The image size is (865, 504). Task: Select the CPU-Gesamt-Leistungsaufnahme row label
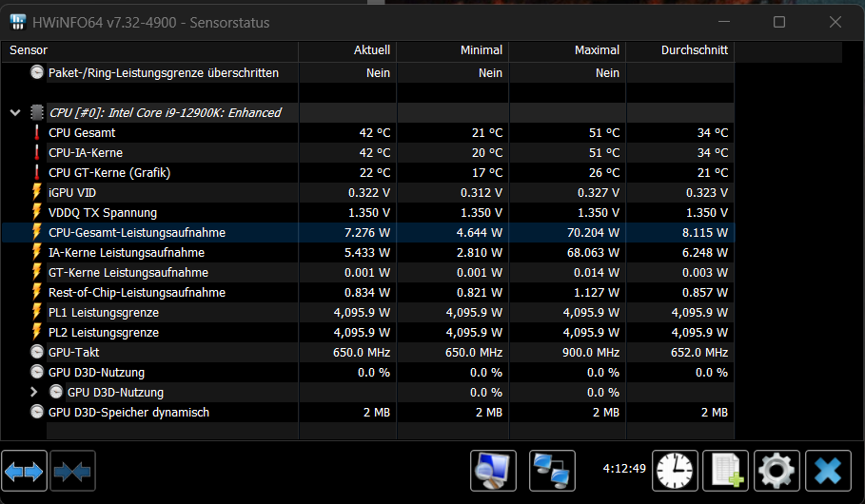tap(137, 233)
